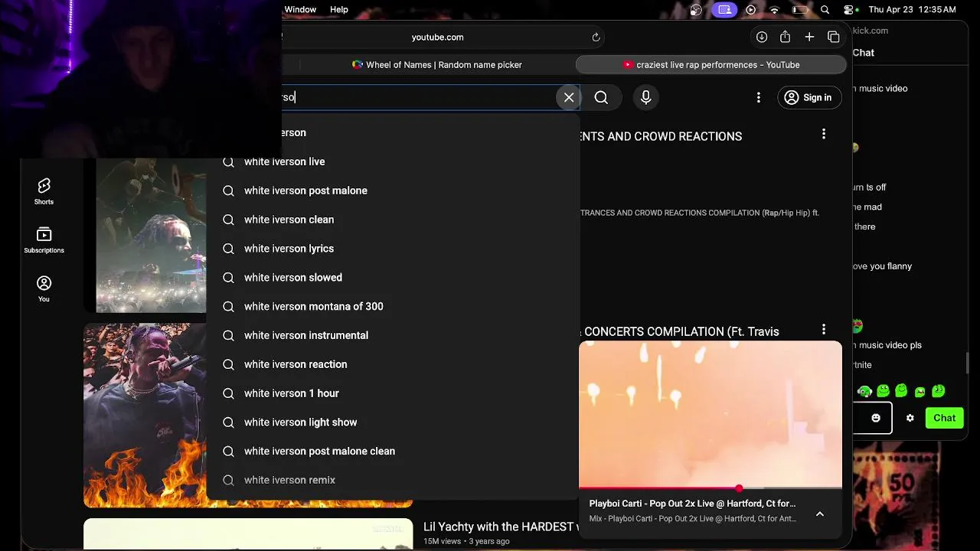Seek using the miniplayer red progress bar
Viewport: 980px width, 551px height.
coord(710,487)
